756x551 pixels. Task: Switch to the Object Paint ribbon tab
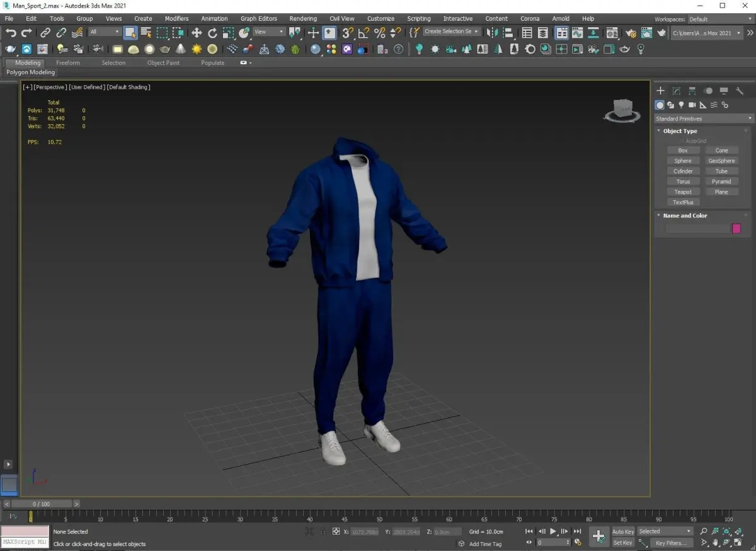(x=163, y=63)
